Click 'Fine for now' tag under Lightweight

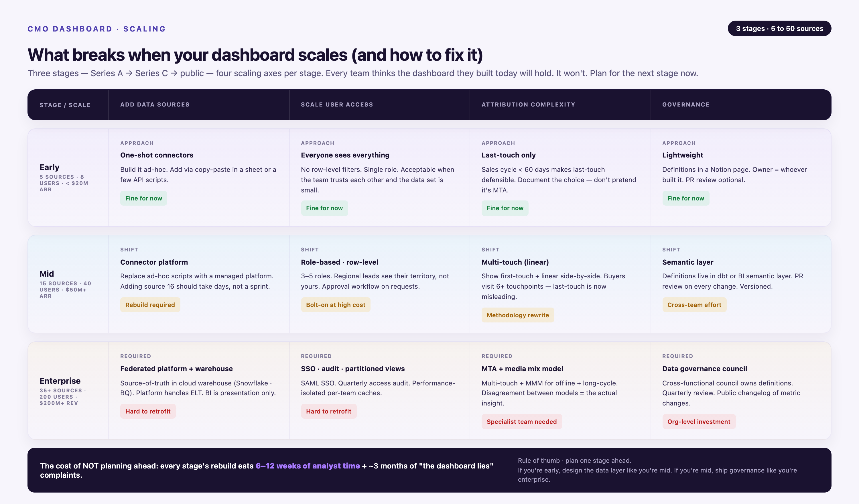[685, 198]
